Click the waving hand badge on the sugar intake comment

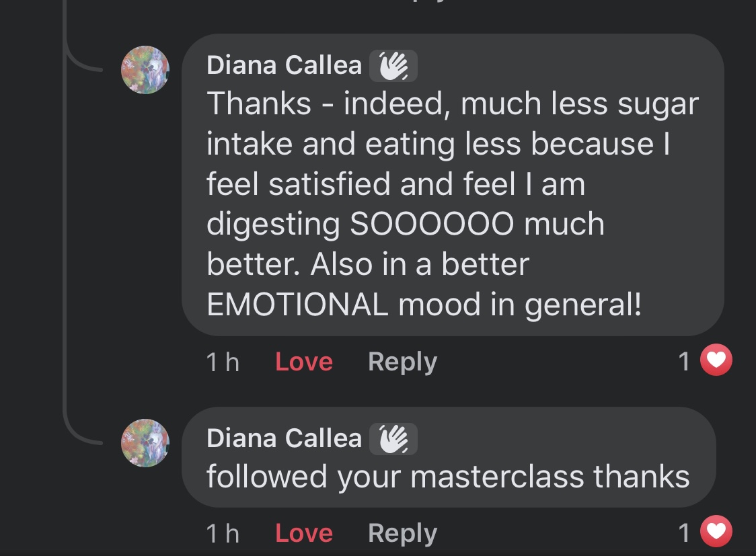pyautogui.click(x=393, y=66)
